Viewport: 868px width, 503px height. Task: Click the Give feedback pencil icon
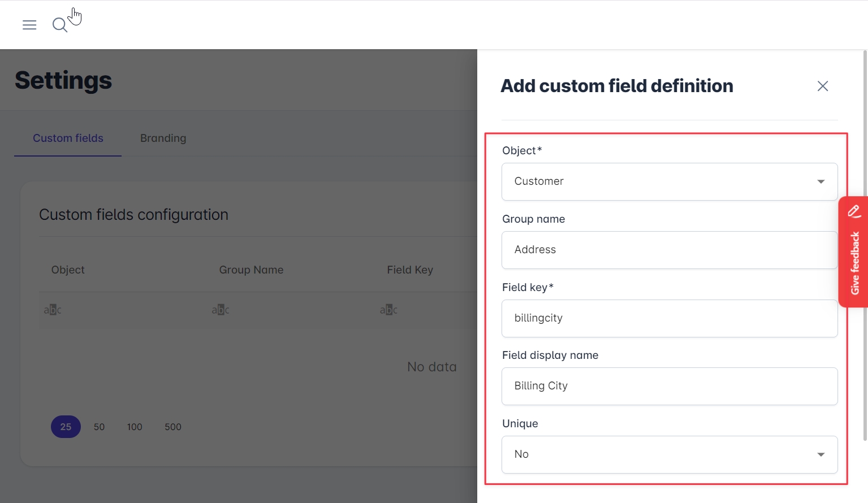[854, 211]
